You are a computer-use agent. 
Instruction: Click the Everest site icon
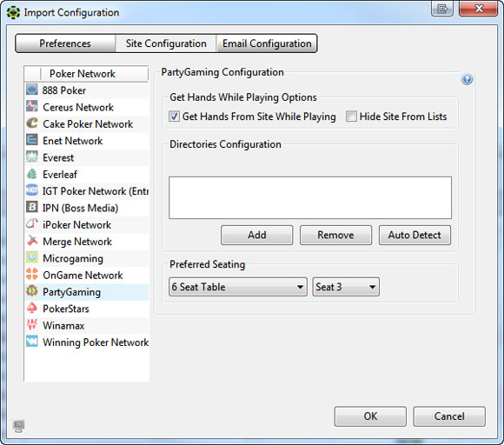pos(32,156)
